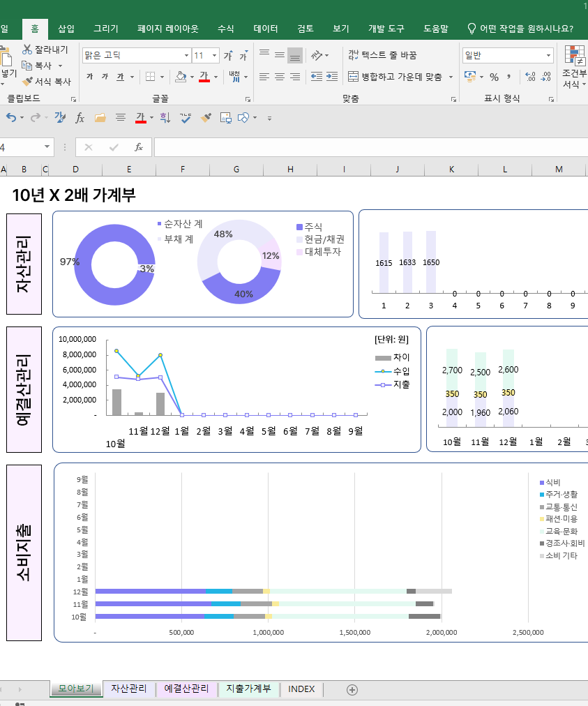Click Merge and Center (병합하고 가운데 맞춤)
The width and height of the screenshot is (588, 706).
click(x=395, y=77)
